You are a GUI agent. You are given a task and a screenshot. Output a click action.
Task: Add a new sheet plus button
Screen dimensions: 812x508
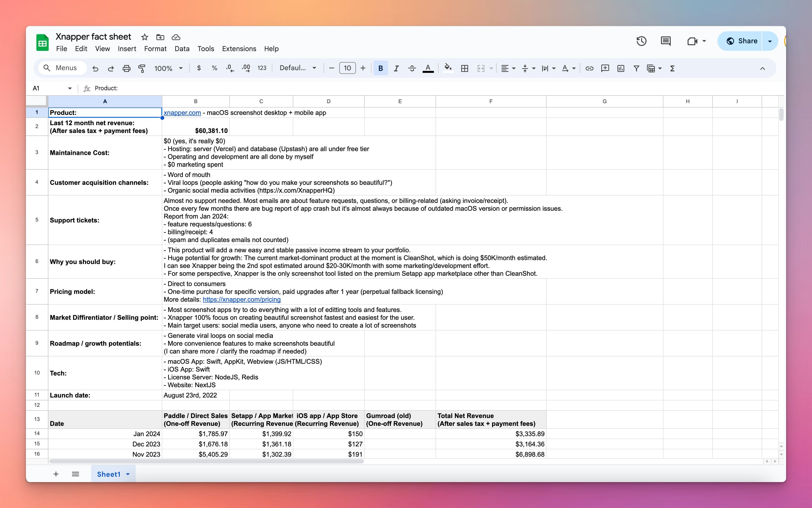pos(56,474)
